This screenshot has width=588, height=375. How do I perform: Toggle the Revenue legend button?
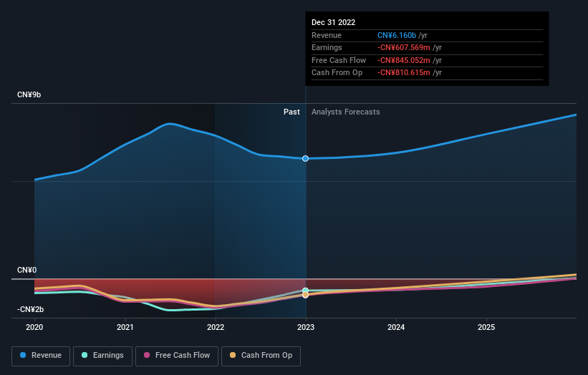click(41, 356)
